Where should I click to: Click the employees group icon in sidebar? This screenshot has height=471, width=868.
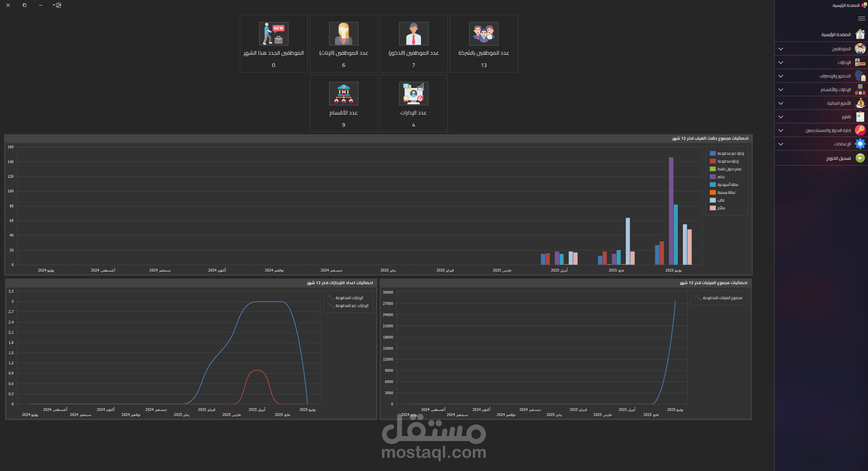860,49
